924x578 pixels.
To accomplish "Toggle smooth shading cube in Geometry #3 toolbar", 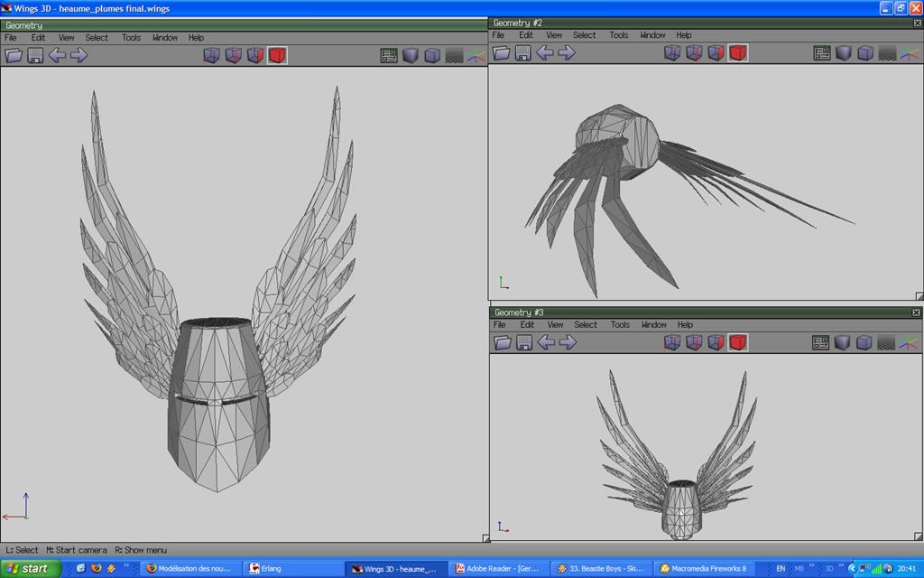I will [843, 342].
